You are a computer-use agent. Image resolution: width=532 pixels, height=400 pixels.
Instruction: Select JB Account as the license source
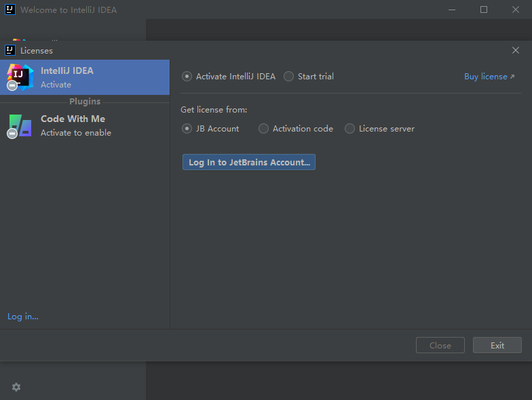click(x=187, y=128)
